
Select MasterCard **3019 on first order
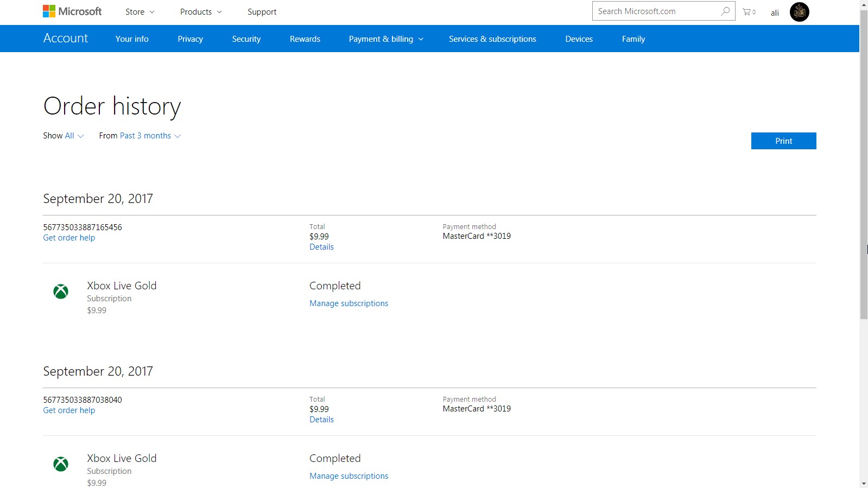(477, 236)
